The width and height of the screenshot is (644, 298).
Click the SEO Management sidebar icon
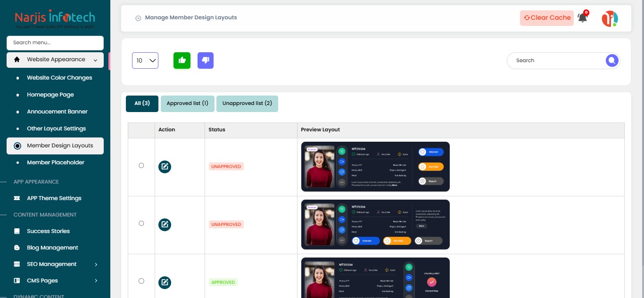tap(17, 264)
